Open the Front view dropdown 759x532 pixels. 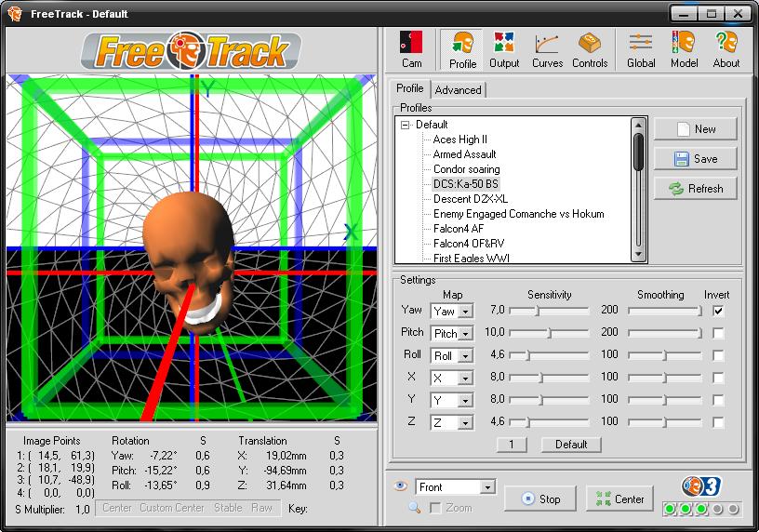(487, 487)
